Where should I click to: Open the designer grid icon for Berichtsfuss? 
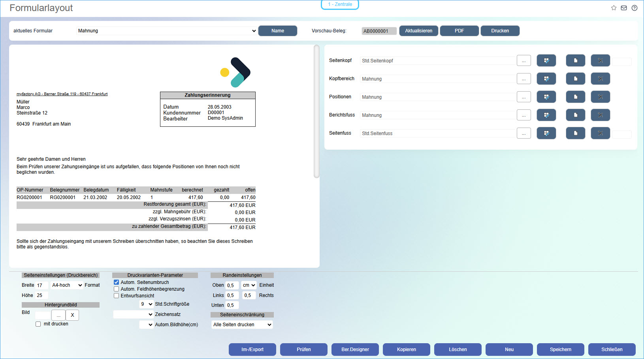point(546,115)
